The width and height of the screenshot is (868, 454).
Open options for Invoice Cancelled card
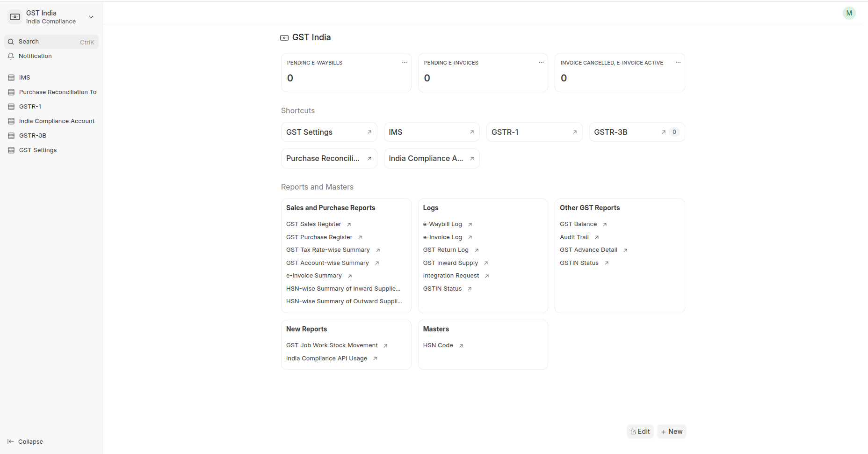click(678, 63)
